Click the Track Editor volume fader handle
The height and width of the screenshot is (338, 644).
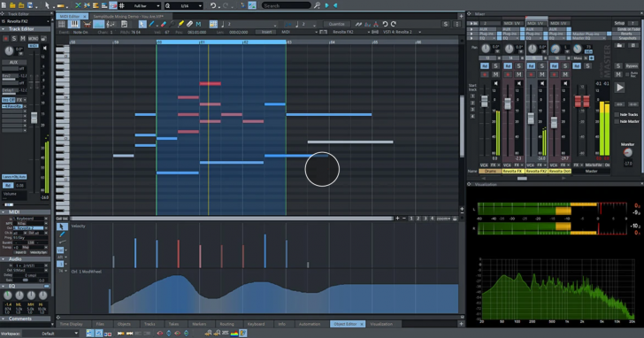pos(34,118)
